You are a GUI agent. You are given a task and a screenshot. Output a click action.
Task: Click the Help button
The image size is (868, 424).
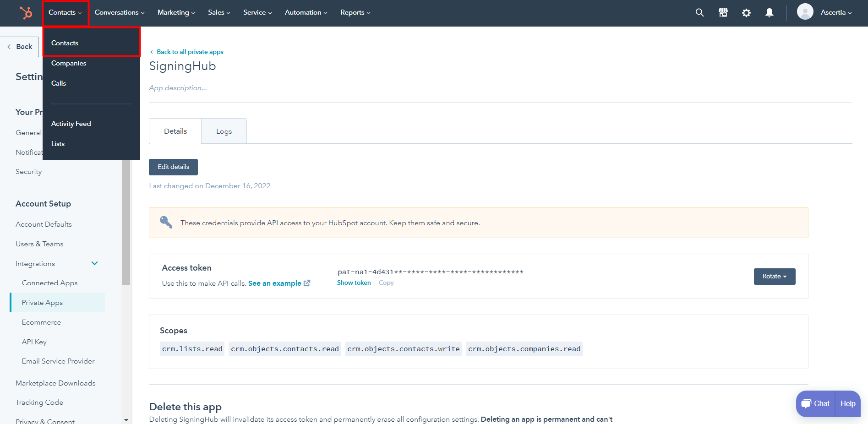pyautogui.click(x=848, y=404)
